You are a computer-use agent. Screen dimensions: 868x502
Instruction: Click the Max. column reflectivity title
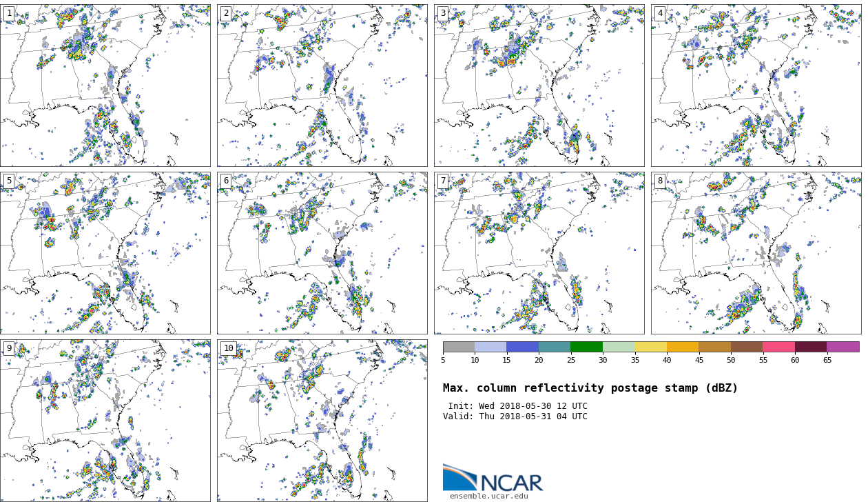click(x=590, y=388)
